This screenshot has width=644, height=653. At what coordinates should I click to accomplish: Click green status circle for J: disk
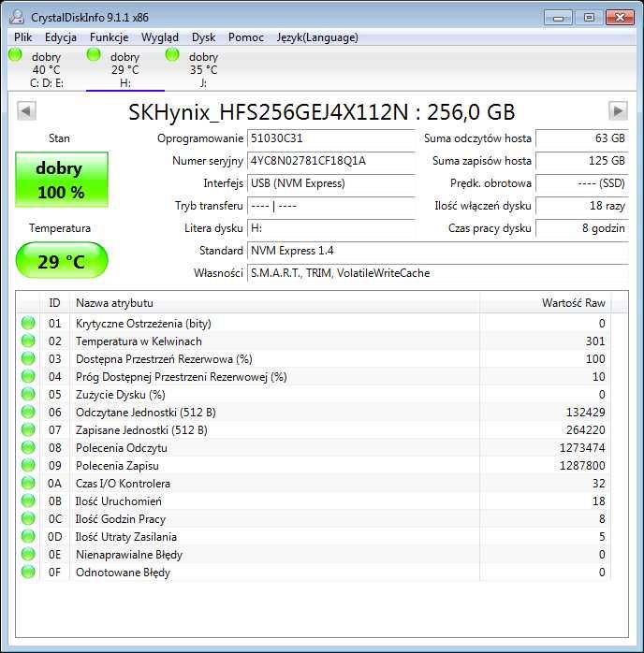click(172, 54)
